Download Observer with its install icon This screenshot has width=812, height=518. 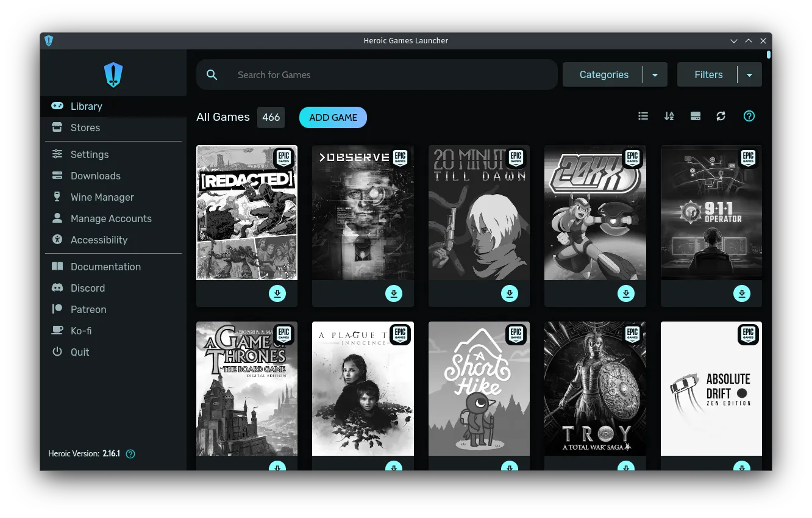click(x=394, y=293)
